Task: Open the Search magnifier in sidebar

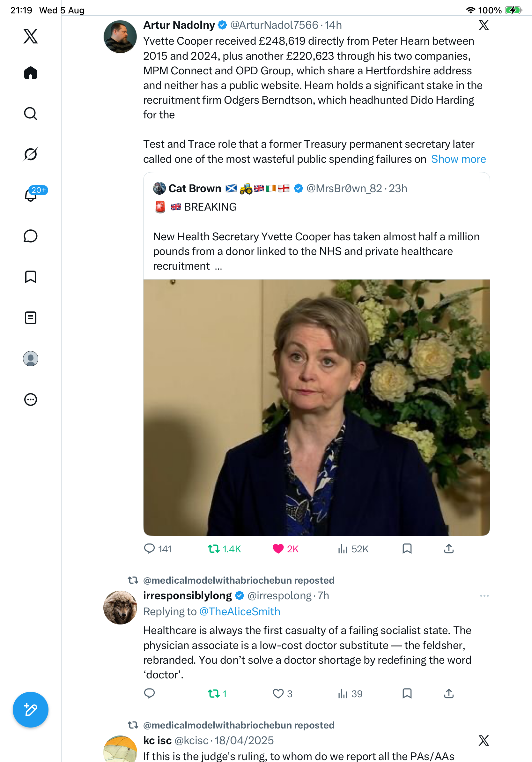Action: click(x=31, y=114)
